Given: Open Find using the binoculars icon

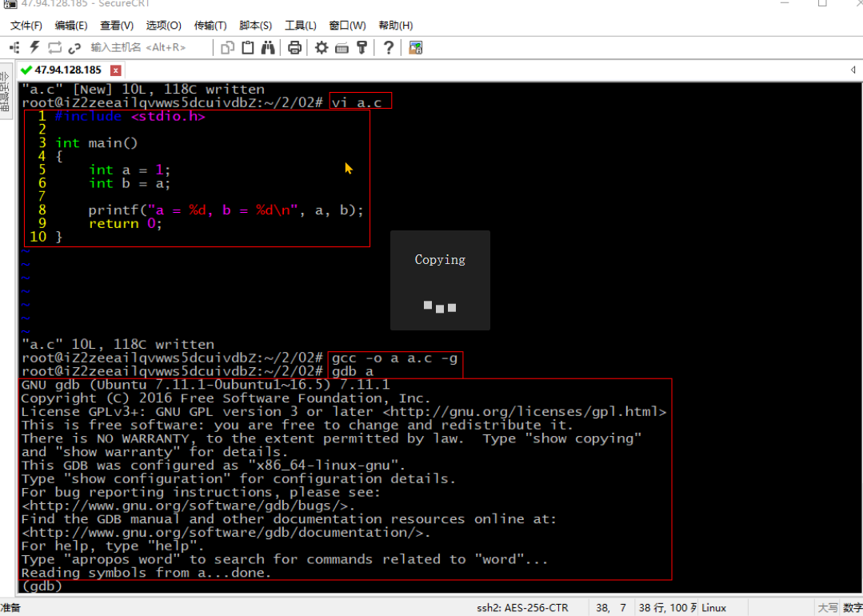Looking at the screenshot, I should 267,47.
